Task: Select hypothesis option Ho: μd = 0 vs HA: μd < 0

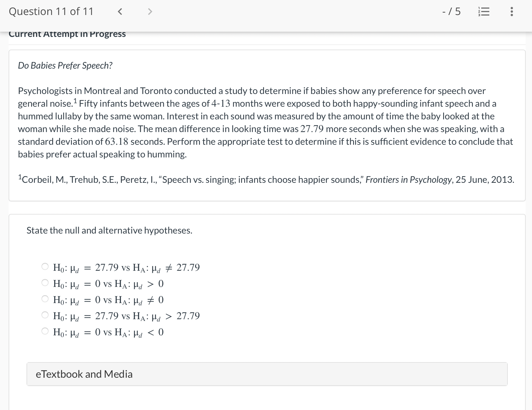Action: tap(45, 331)
